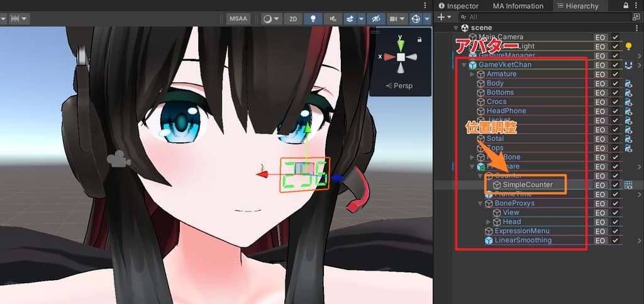This screenshot has height=304, width=644.
Task: Click the MSAA button in scene toolbar
Action: coord(238,19)
